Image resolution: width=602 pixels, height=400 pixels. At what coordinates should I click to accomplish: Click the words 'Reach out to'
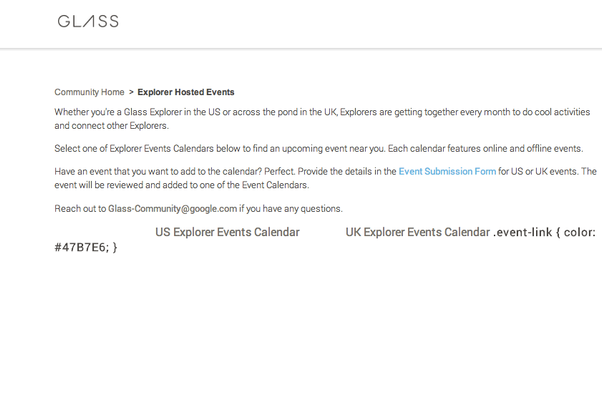pyautogui.click(x=80, y=208)
